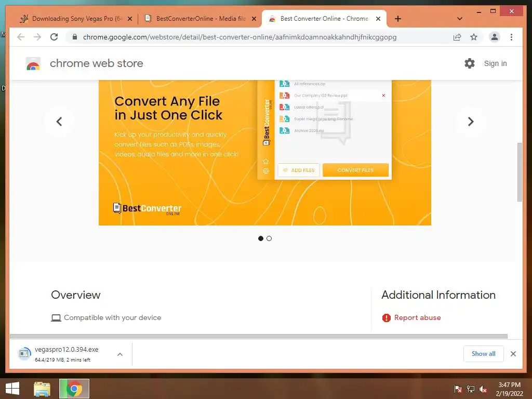Open the Chrome three-dot menu
532x399 pixels.
(511, 37)
